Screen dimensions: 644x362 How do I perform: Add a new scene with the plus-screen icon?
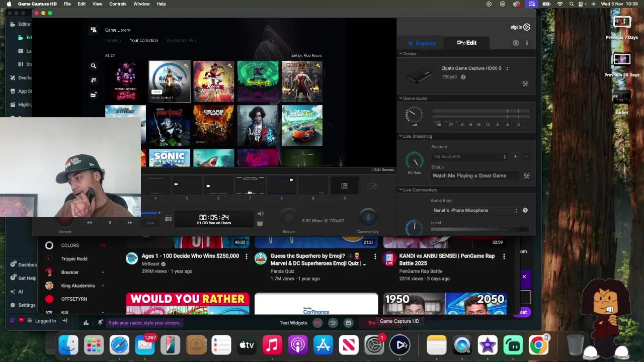pos(373,186)
